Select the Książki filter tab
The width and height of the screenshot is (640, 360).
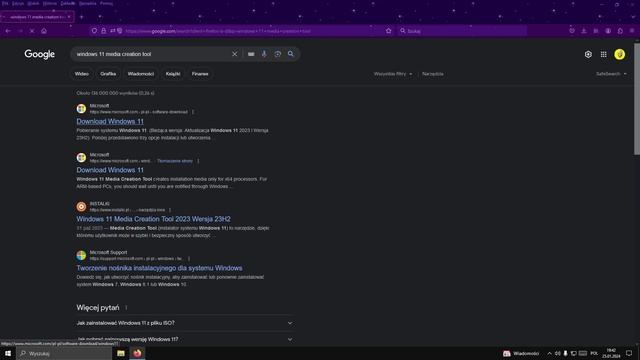[173, 74]
